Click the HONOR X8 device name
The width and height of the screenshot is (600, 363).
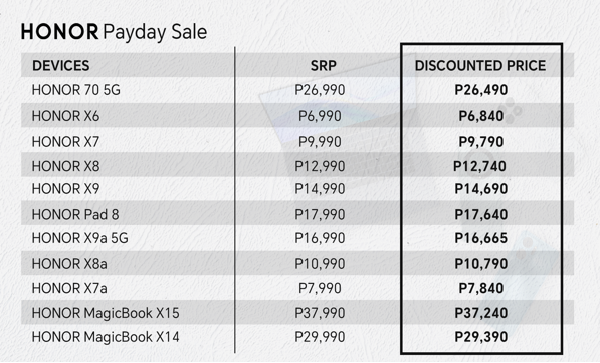point(65,166)
